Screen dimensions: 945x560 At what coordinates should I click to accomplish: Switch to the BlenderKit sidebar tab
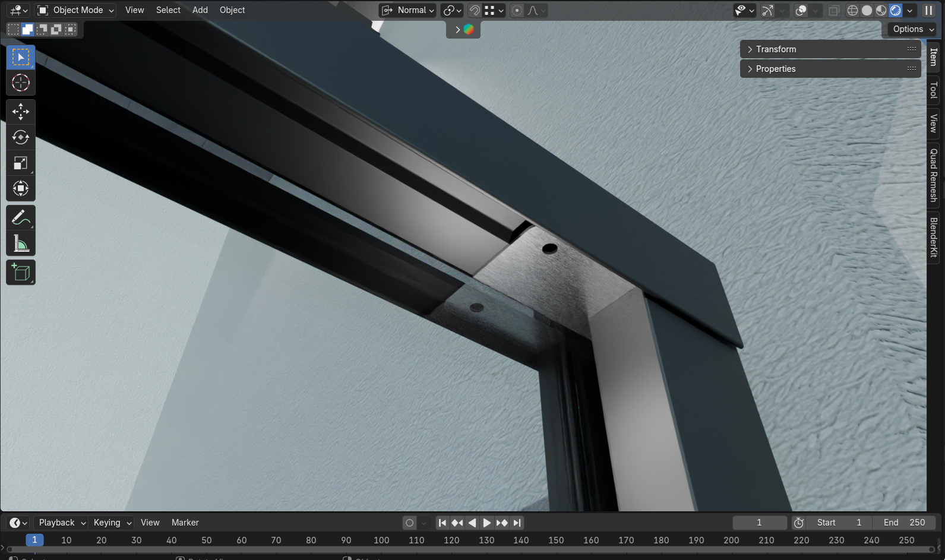(x=934, y=238)
